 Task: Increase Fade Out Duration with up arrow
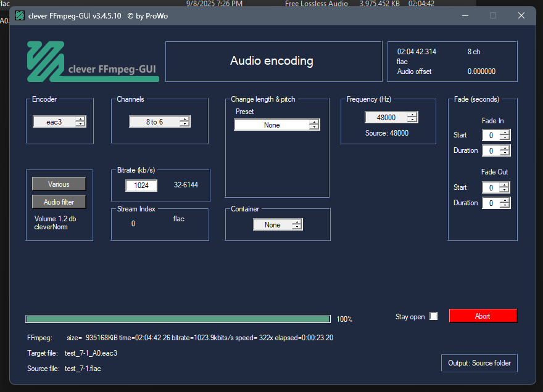coord(505,200)
